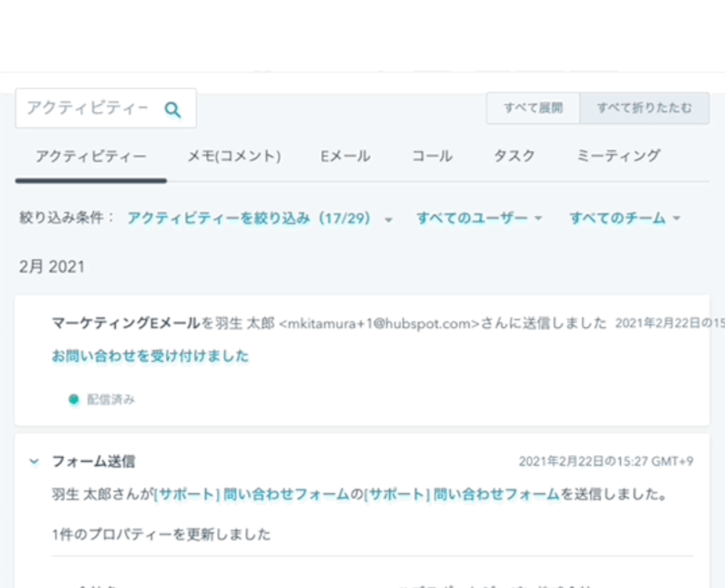Screen dimensions: 725x588
Task: Click the すべて折りたたむ button
Action: [644, 108]
